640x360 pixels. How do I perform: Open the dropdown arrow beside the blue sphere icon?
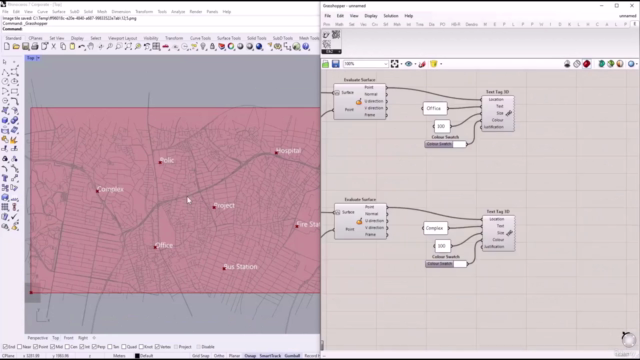(x=637, y=64)
